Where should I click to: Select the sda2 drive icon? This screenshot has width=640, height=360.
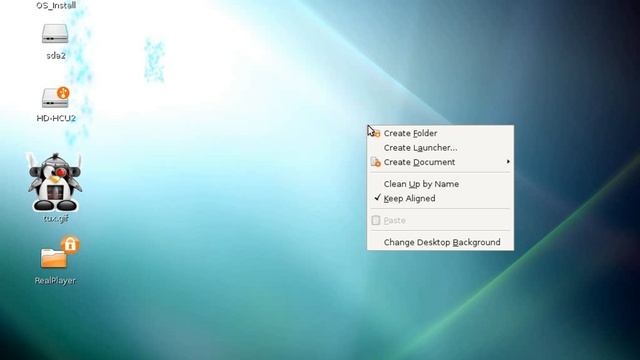click(x=55, y=33)
